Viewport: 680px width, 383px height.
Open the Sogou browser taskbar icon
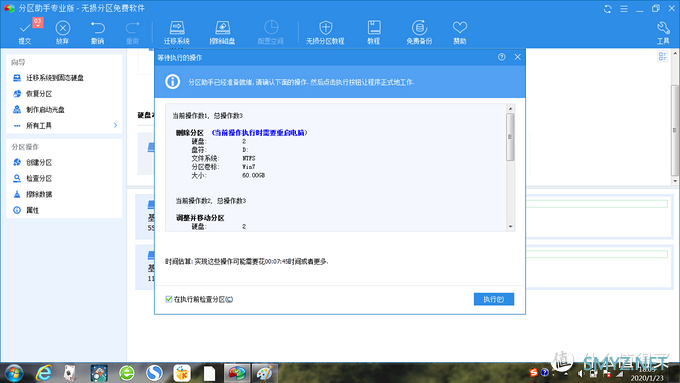point(154,373)
